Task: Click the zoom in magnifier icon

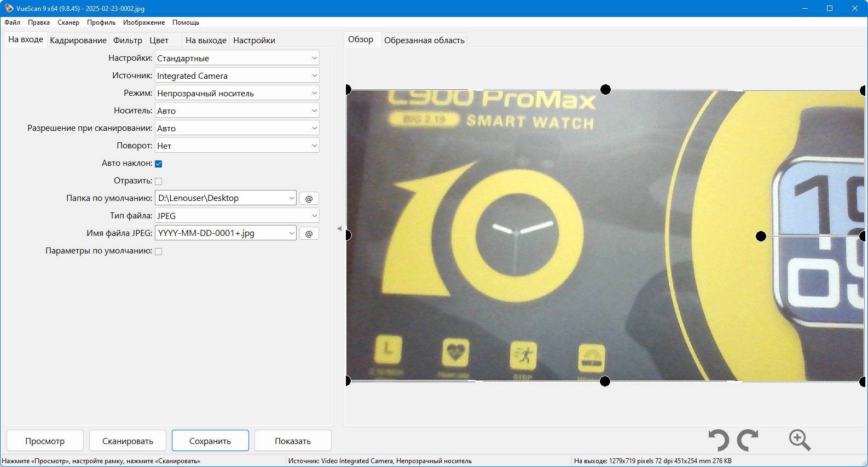Action: (x=800, y=440)
